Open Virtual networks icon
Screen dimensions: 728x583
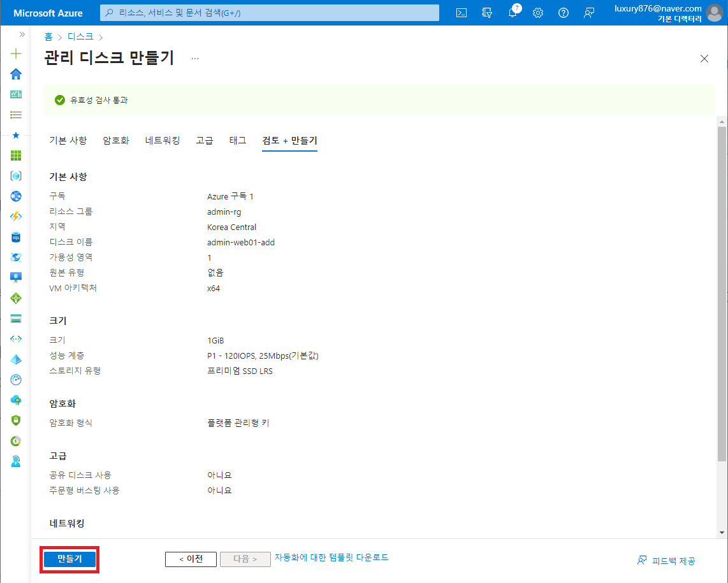coord(16,339)
